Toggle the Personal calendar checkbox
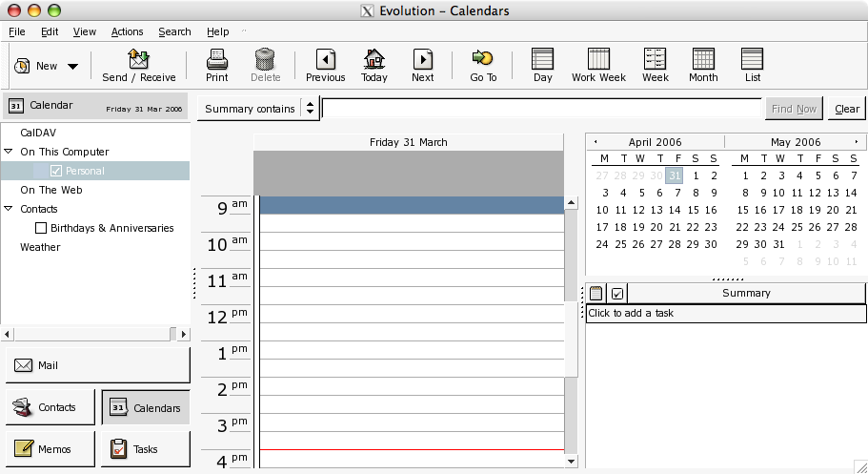The width and height of the screenshot is (868, 474). 56,171
